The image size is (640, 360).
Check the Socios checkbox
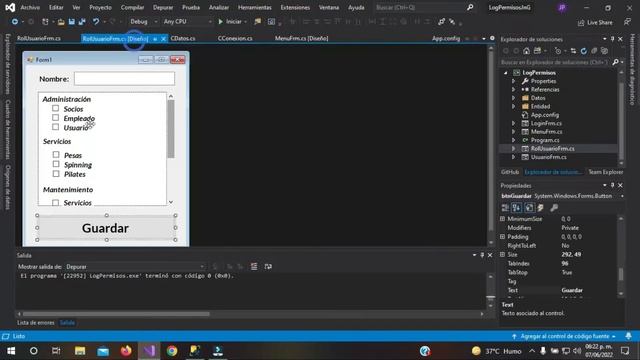(56, 108)
